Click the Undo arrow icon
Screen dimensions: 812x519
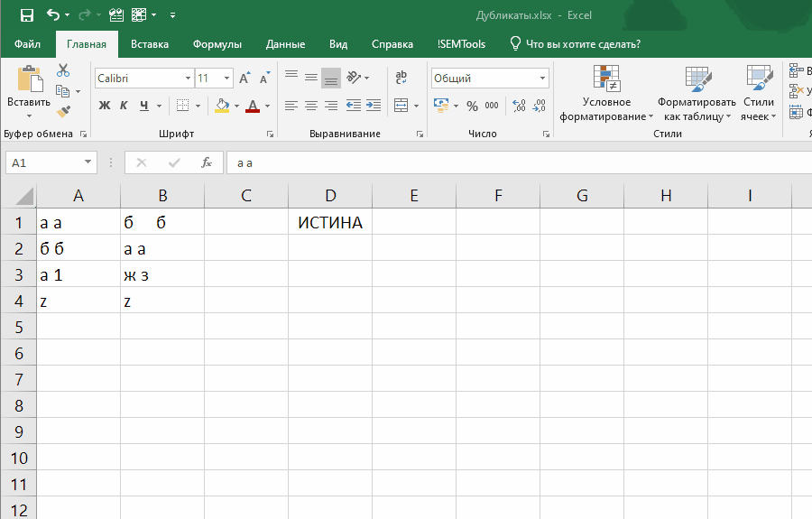tap(53, 15)
